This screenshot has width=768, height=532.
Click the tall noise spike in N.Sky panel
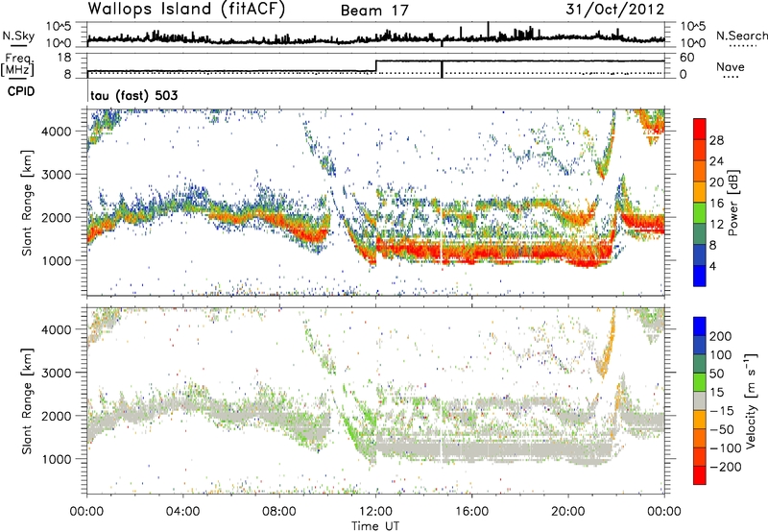click(x=488, y=30)
